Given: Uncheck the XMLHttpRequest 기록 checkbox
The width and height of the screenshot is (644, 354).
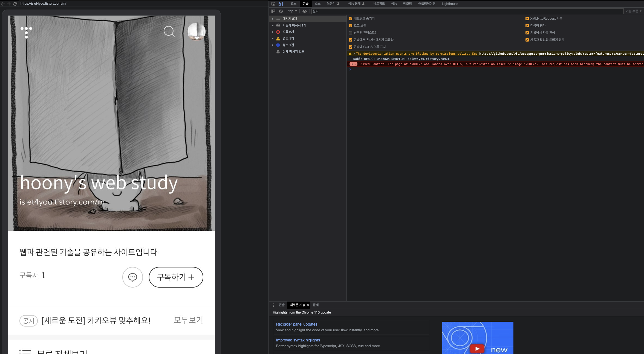Looking at the screenshot, I should point(527,19).
